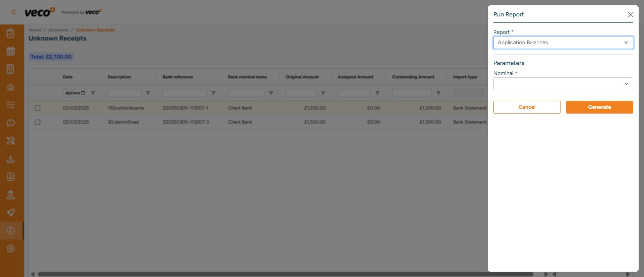
Task: Click the Cancel button
Action: 527,107
